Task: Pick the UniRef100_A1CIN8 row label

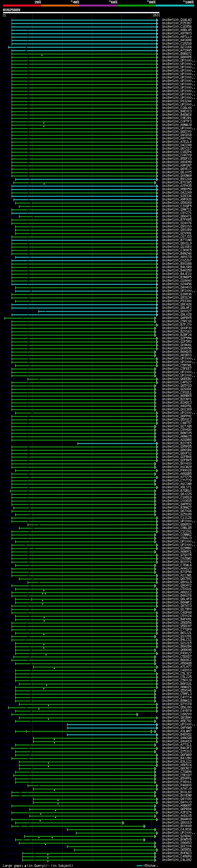Action: coord(177,484)
